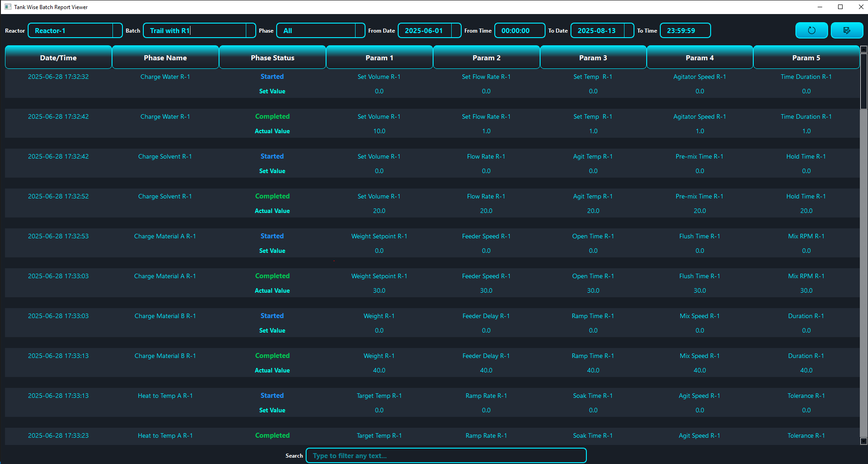Focus the Search filter text box
Image resolution: width=868 pixels, height=464 pixels.
446,455
